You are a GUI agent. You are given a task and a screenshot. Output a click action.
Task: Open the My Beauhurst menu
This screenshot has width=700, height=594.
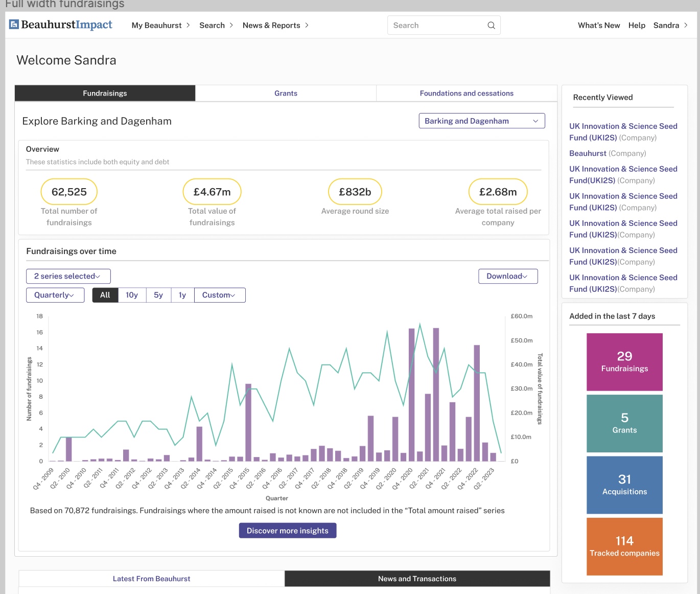[x=160, y=25]
